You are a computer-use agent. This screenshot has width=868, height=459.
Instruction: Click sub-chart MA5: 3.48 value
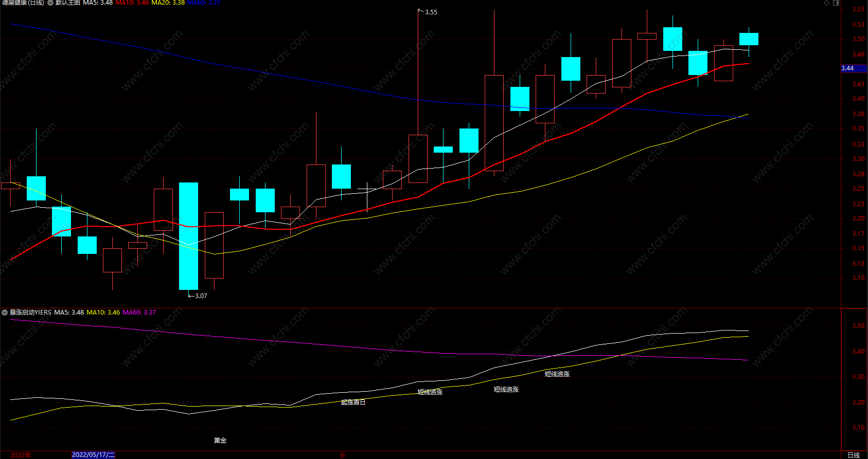69,313
